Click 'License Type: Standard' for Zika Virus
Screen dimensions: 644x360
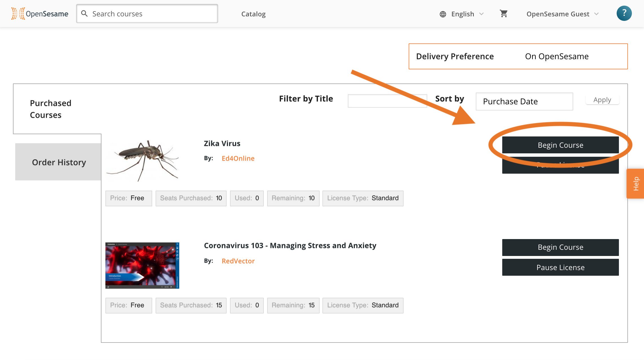tap(363, 198)
